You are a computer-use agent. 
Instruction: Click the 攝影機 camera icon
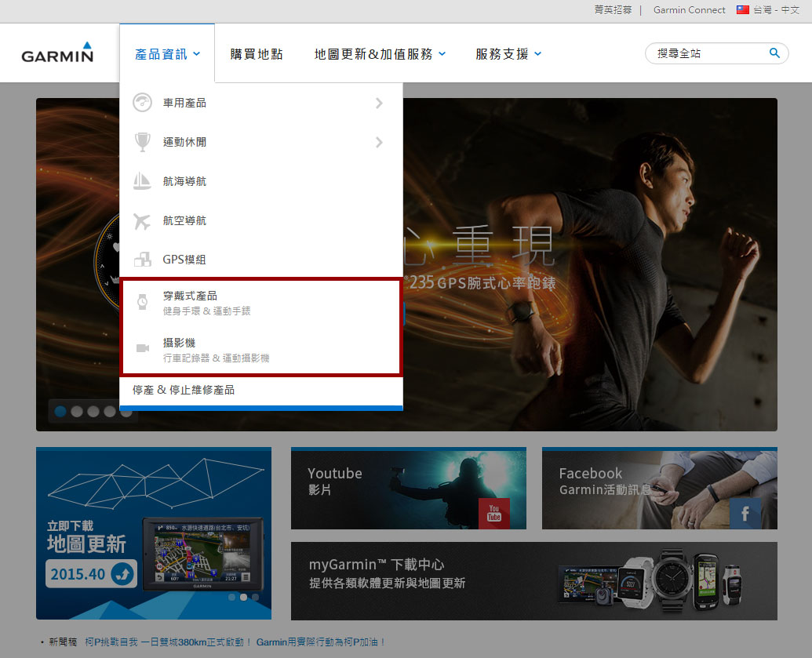(143, 348)
